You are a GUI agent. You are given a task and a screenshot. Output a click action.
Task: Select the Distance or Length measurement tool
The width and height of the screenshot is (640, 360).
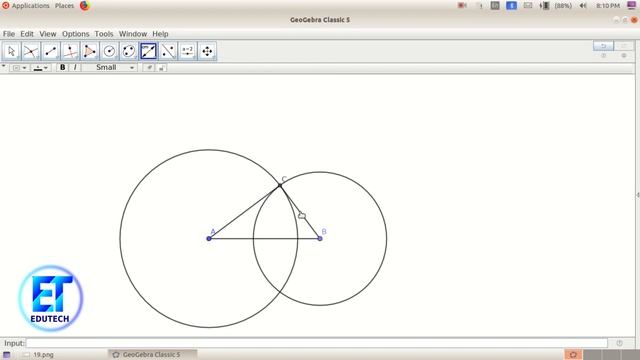click(x=149, y=51)
